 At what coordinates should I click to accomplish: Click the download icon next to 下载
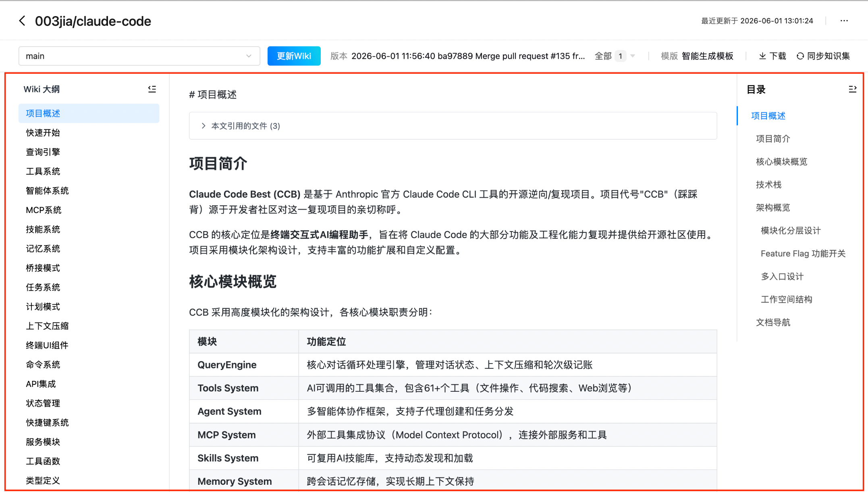click(762, 56)
